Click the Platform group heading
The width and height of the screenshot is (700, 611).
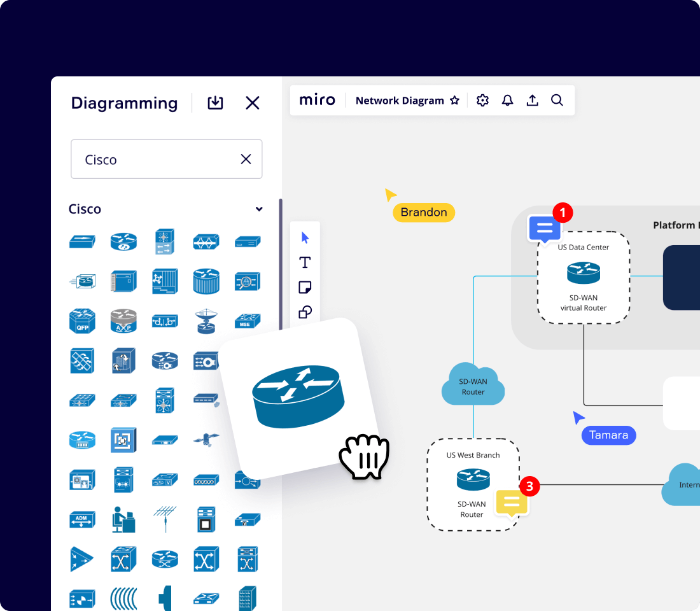coord(676,225)
